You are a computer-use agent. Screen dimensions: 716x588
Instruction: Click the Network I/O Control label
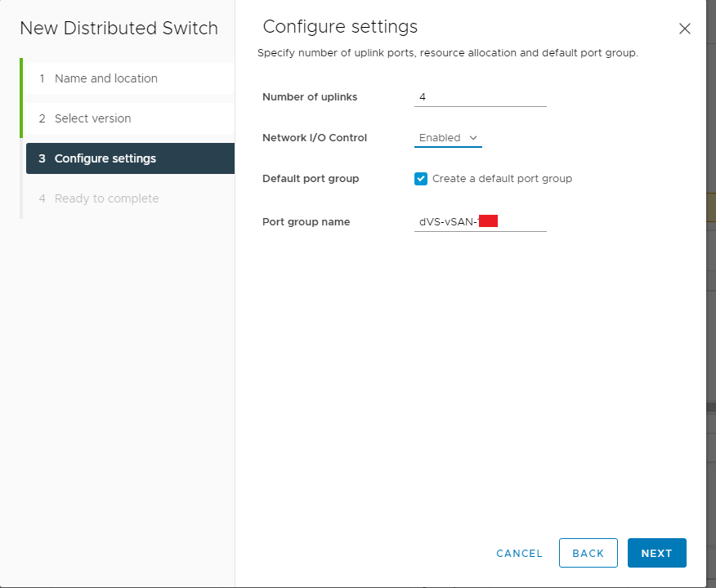315,138
